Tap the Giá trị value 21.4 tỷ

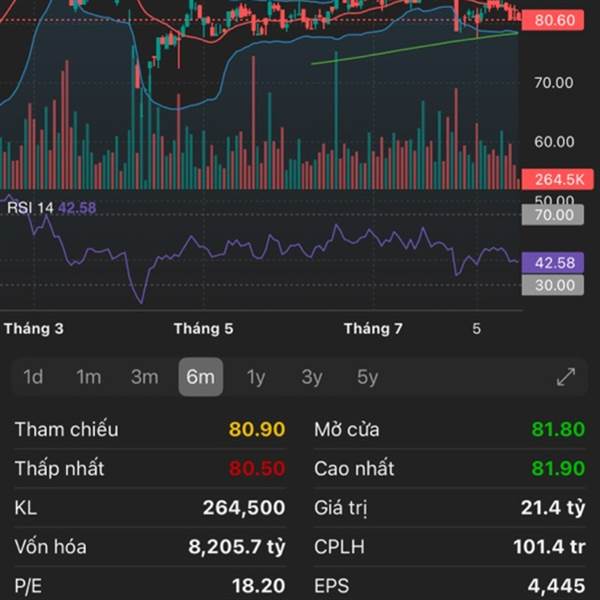pyautogui.click(x=553, y=508)
